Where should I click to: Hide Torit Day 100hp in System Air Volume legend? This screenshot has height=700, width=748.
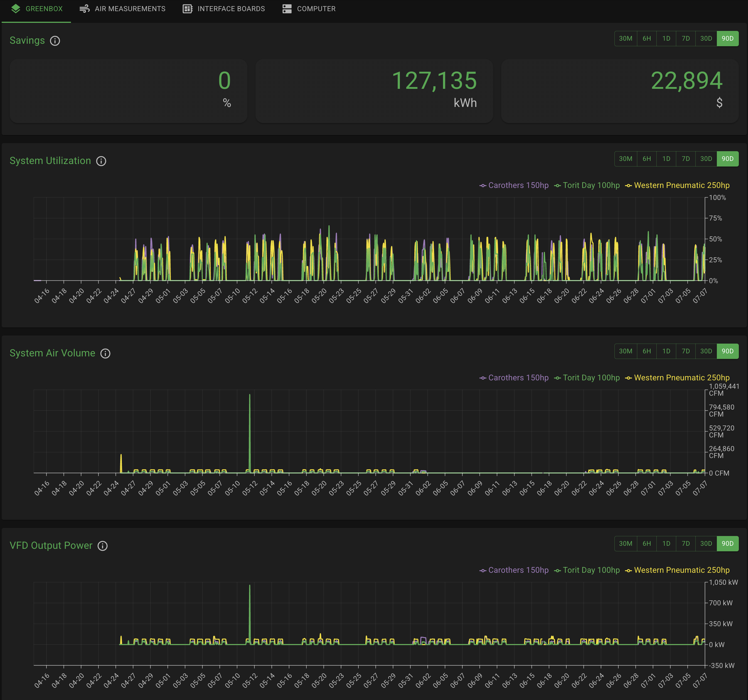(587, 378)
